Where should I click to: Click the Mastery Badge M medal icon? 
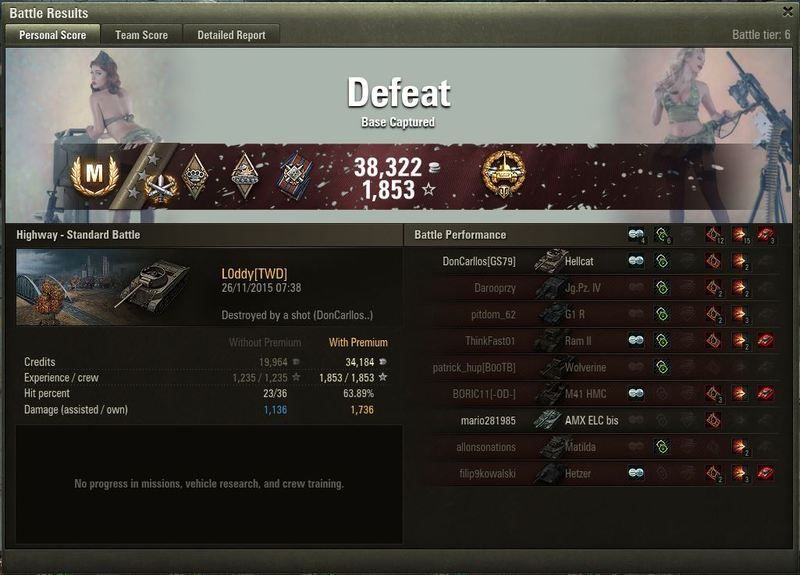pyautogui.click(x=94, y=176)
